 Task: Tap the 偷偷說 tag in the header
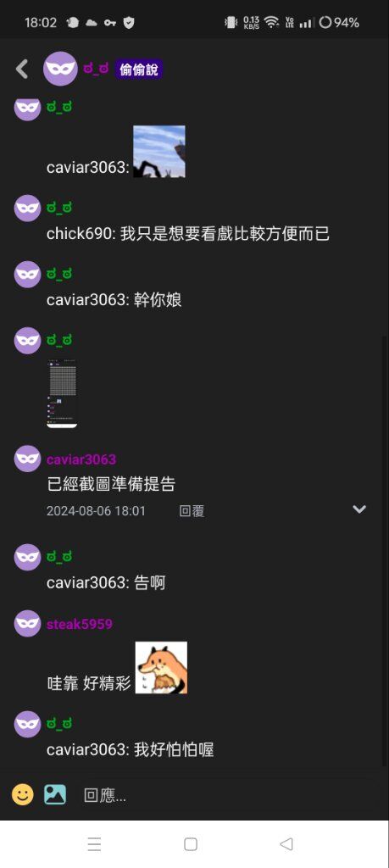click(x=138, y=70)
